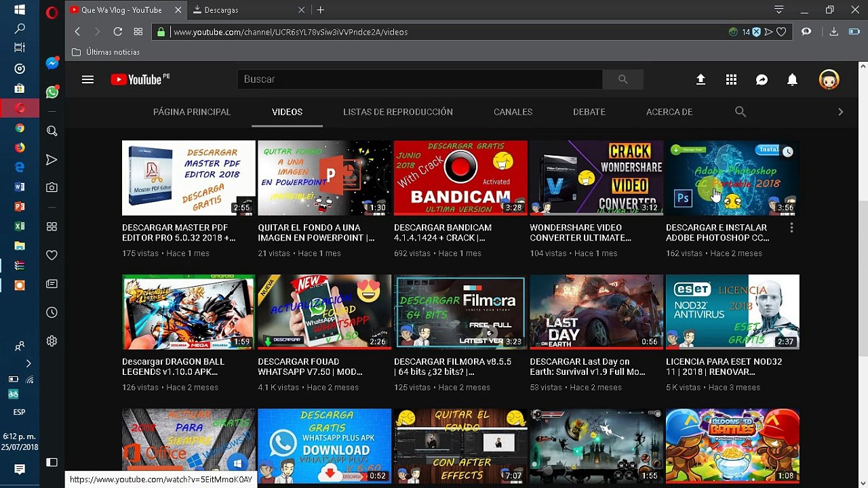The image size is (868, 488).
Task: Open Opera sidebar instant search
Action: 52,131
